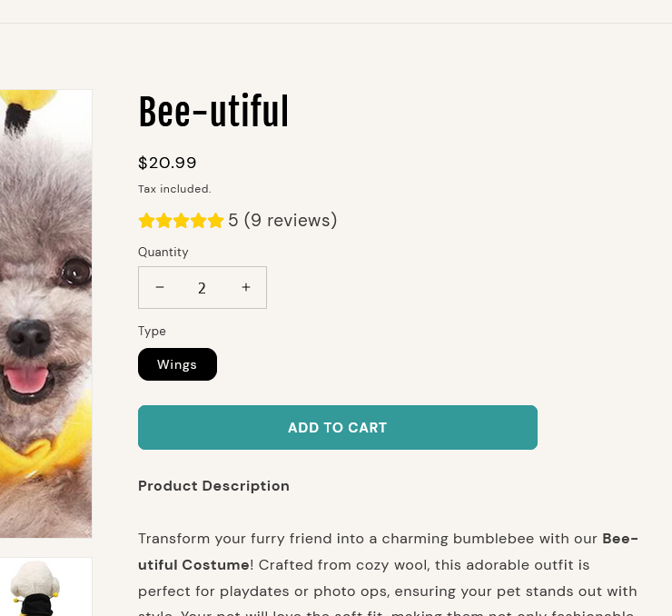Click the Product Description heading
The width and height of the screenshot is (672, 616).
[x=213, y=486]
